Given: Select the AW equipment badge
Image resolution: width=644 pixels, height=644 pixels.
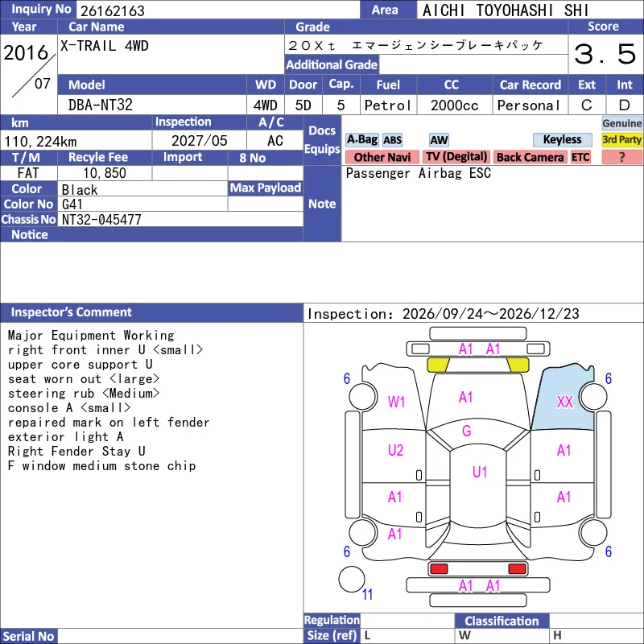Looking at the screenshot, I should click(439, 140).
